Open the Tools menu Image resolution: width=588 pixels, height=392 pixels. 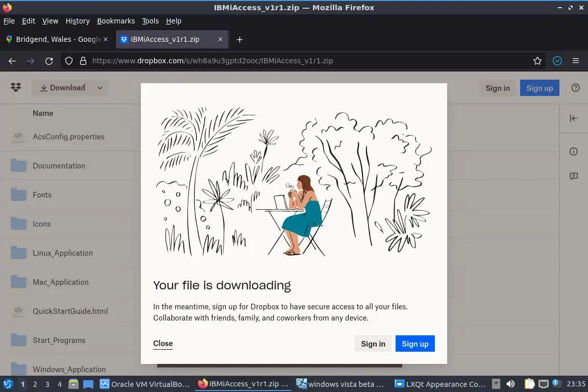151,21
